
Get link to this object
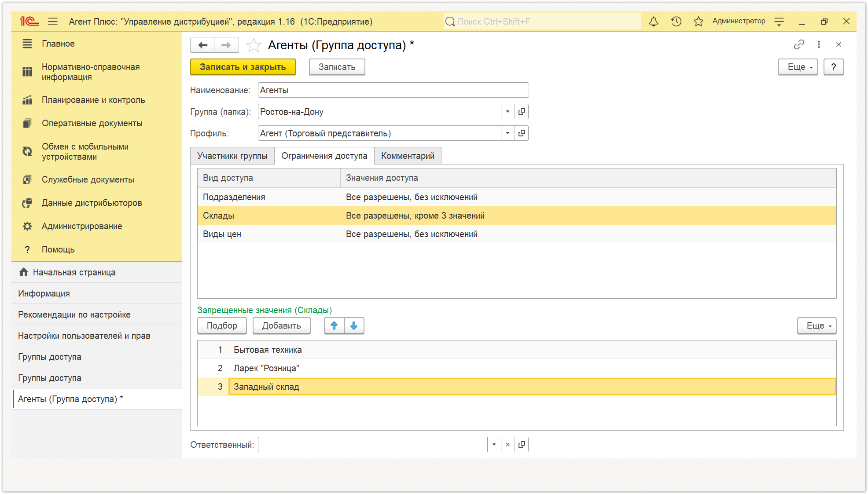(798, 44)
